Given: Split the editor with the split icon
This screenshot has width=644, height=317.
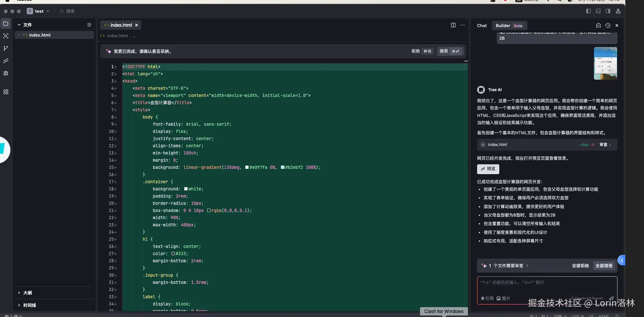Looking at the screenshot, I should (453, 25).
